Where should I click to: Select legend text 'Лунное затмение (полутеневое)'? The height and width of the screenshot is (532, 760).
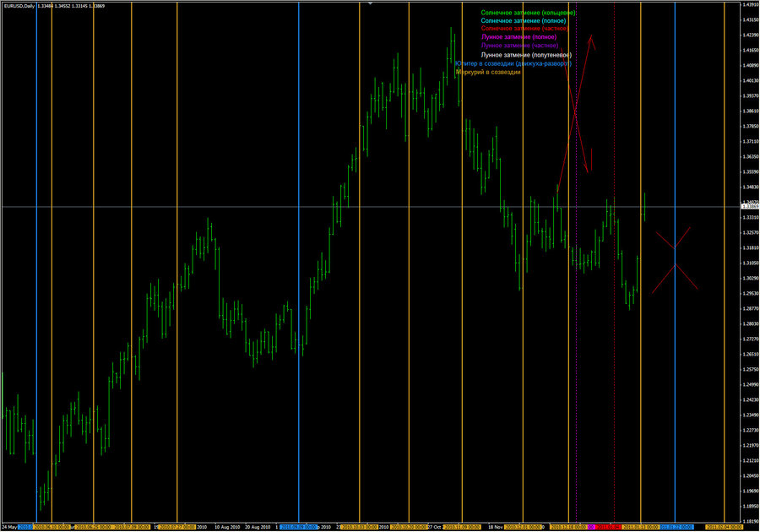[x=526, y=55]
